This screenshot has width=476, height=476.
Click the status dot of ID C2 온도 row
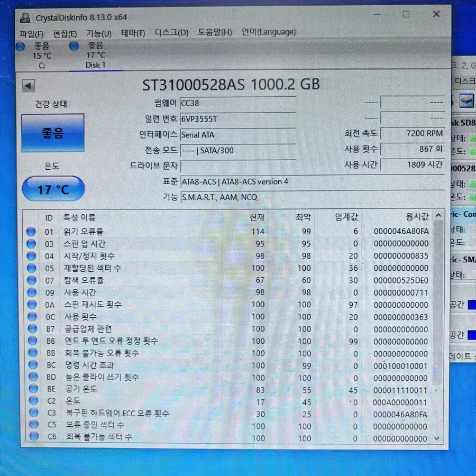tap(34, 400)
